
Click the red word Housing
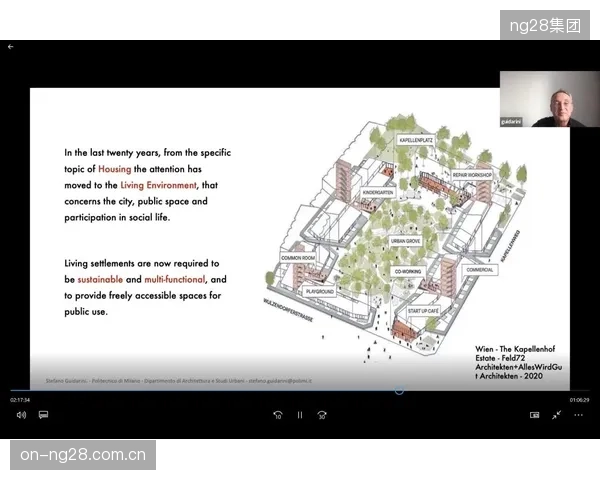coord(114,169)
